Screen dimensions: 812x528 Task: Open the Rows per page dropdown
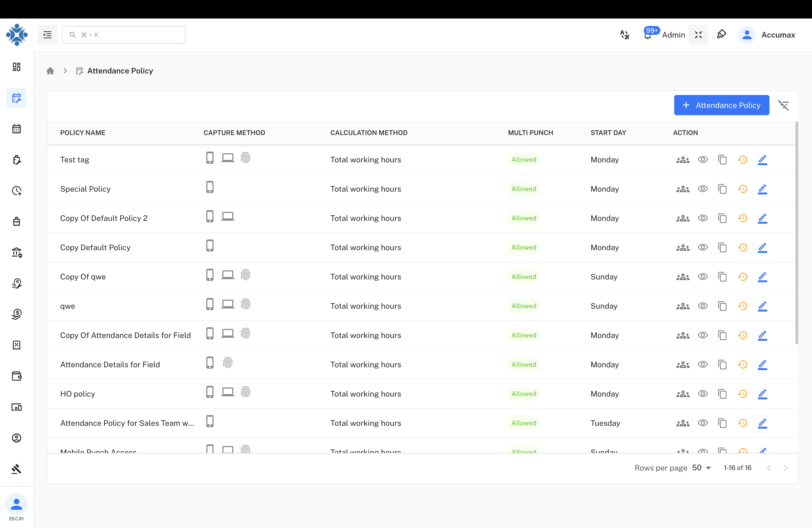[702, 468]
